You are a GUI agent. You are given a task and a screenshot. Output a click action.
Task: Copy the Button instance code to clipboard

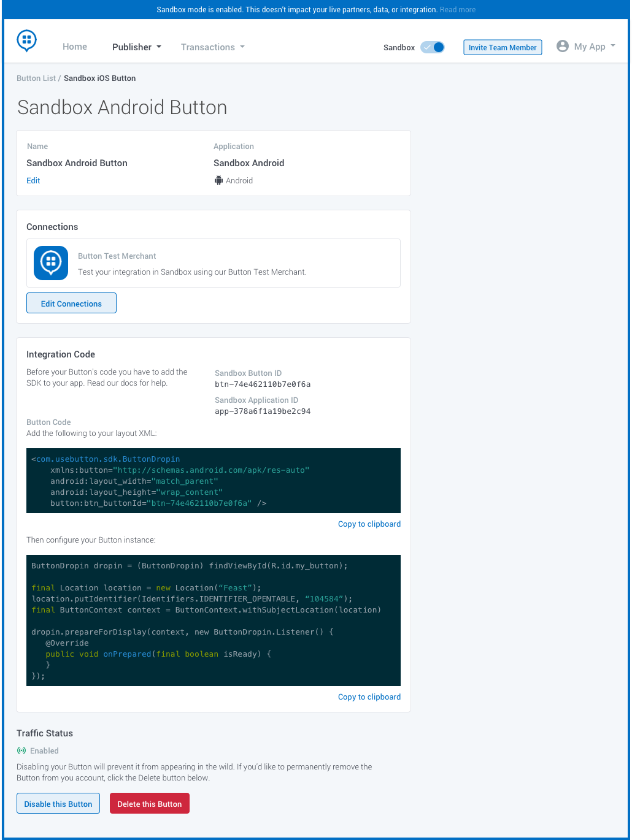point(369,697)
